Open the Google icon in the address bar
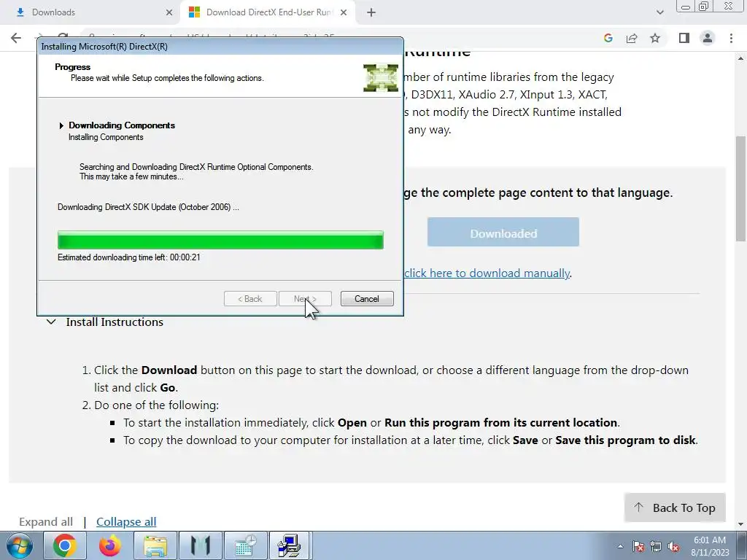Screen dimensions: 747x560 608,38
